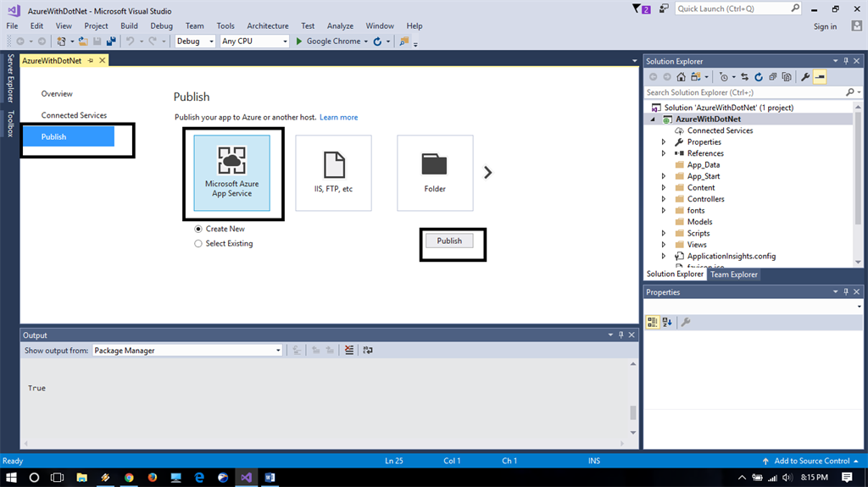The image size is (868, 487).
Task: Click the Show All Files icon
Action: click(787, 77)
